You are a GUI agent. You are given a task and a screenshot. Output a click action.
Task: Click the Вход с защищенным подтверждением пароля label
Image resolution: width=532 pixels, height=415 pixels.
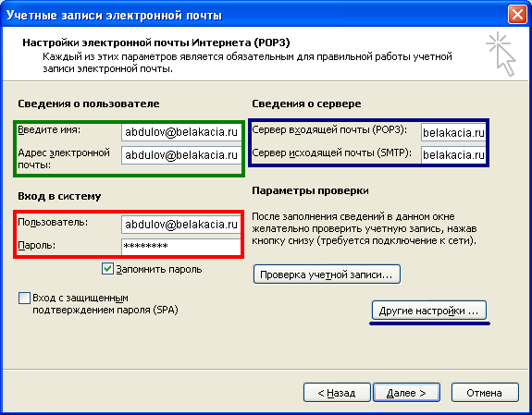[x=105, y=304]
